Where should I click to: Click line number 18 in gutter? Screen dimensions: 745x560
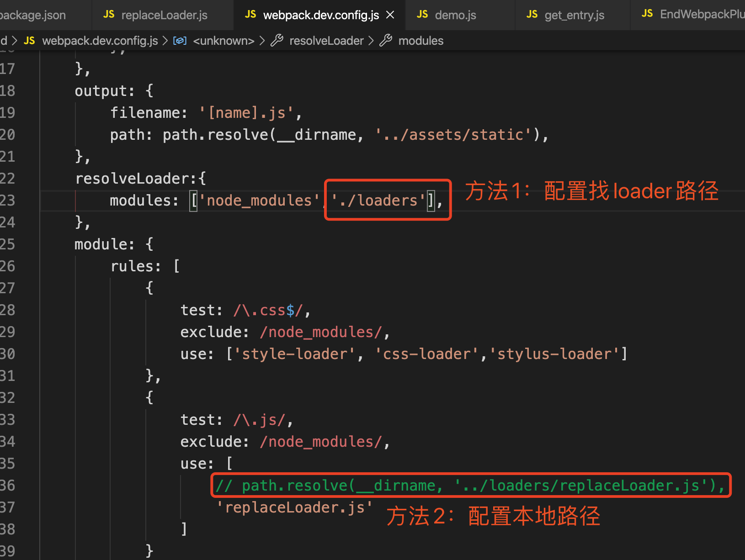click(x=7, y=91)
